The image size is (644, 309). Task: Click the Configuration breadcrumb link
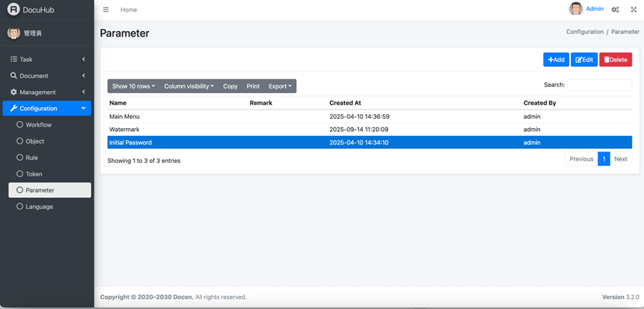585,32
